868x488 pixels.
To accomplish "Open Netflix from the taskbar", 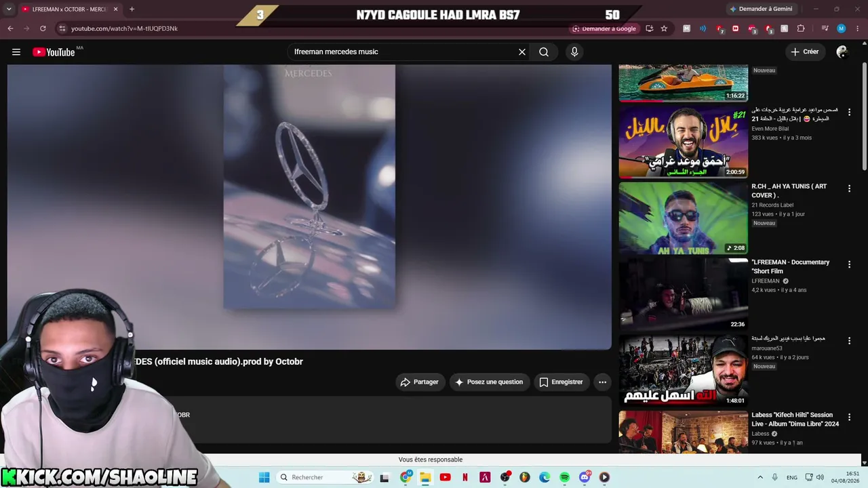I will pos(465,477).
